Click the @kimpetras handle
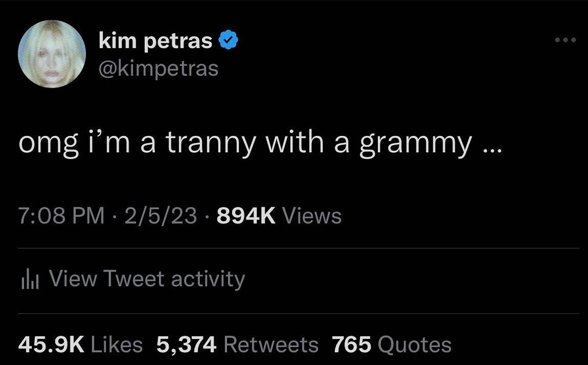 (x=158, y=68)
